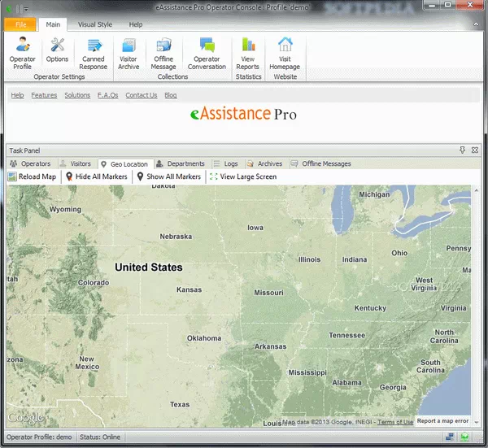Click the Missouri label on map
Image resolution: width=488 pixels, height=448 pixels.
point(269,293)
